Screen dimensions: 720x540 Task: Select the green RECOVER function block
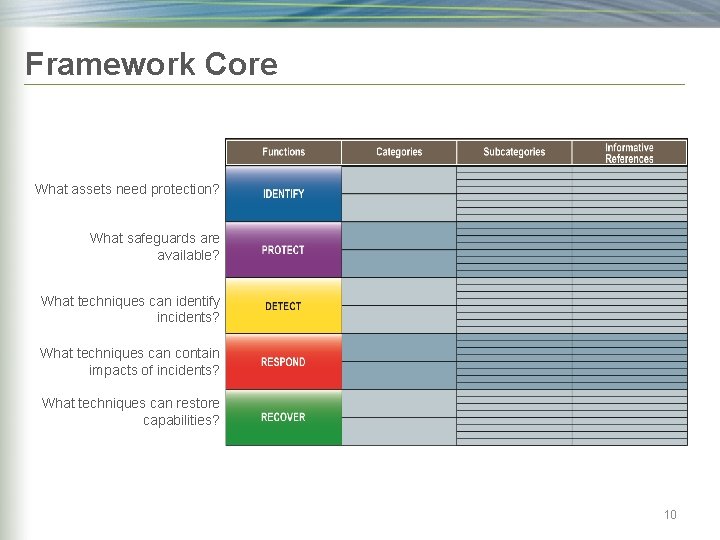[284, 417]
